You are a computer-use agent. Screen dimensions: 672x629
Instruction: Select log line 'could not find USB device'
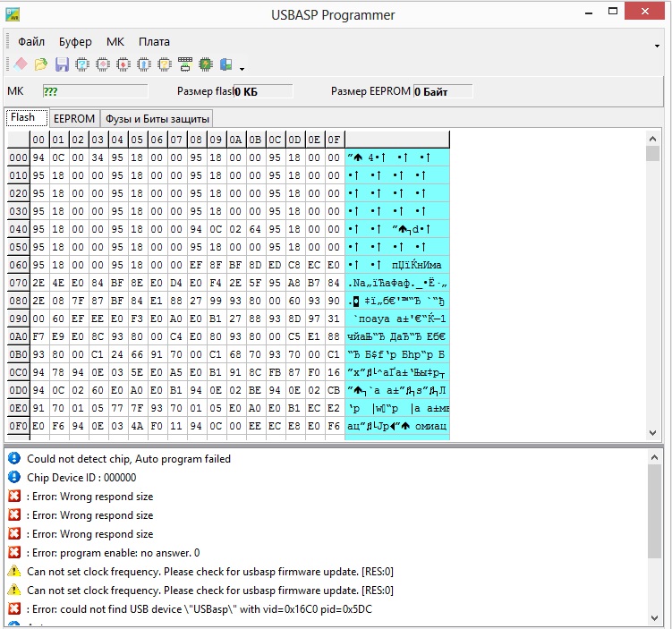200,609
